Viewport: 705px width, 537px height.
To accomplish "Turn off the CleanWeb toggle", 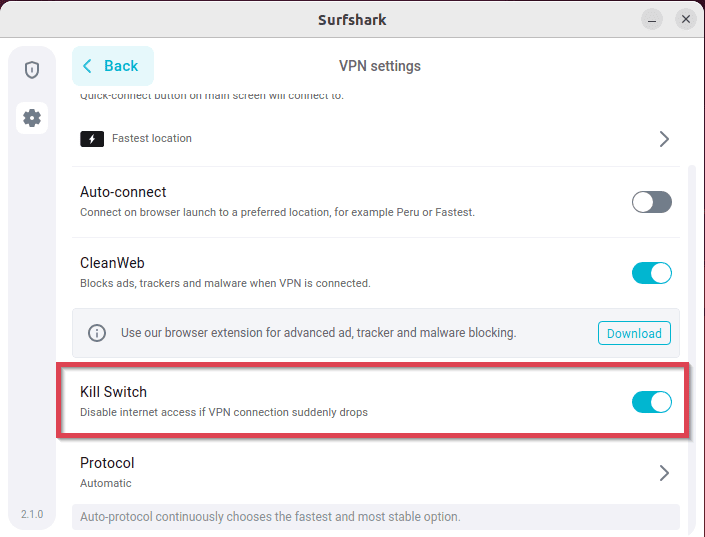I will 651,273.
